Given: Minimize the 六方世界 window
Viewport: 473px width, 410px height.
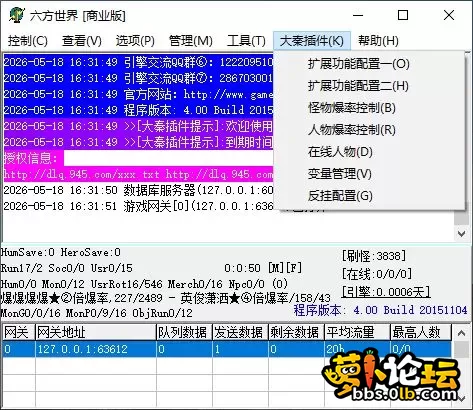Looking at the screenshot, I should (x=358, y=15).
